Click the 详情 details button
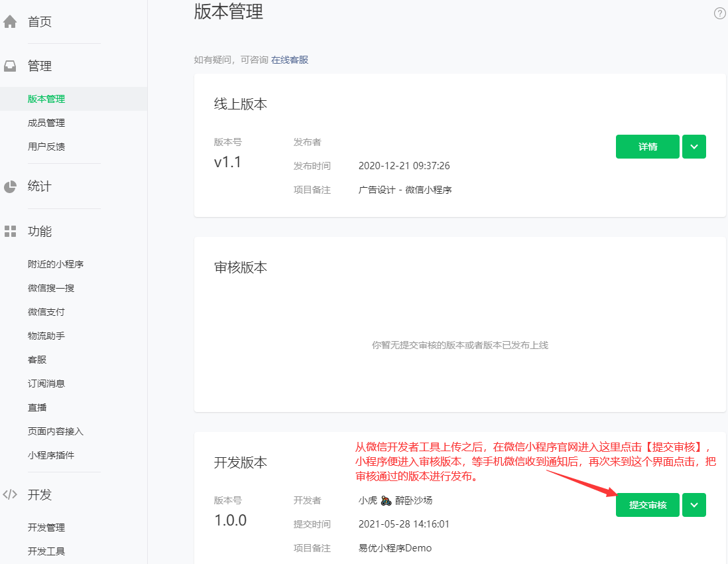Screen dimensions: 728x564 point(647,147)
